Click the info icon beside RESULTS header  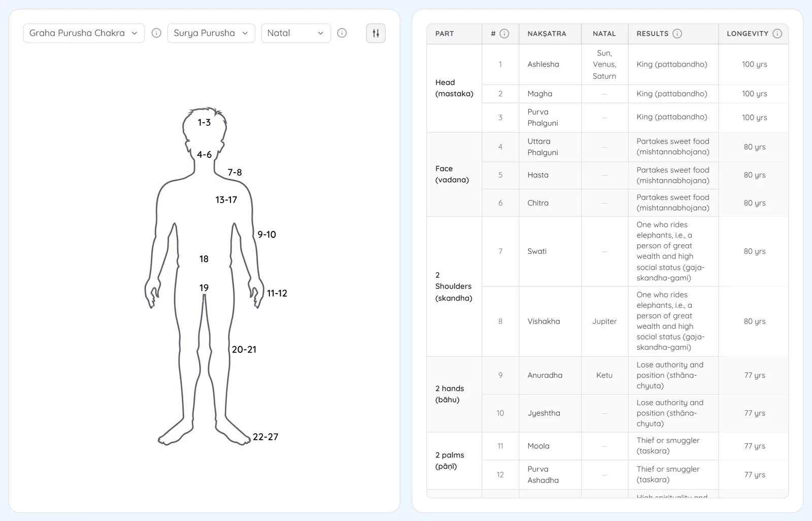(677, 34)
